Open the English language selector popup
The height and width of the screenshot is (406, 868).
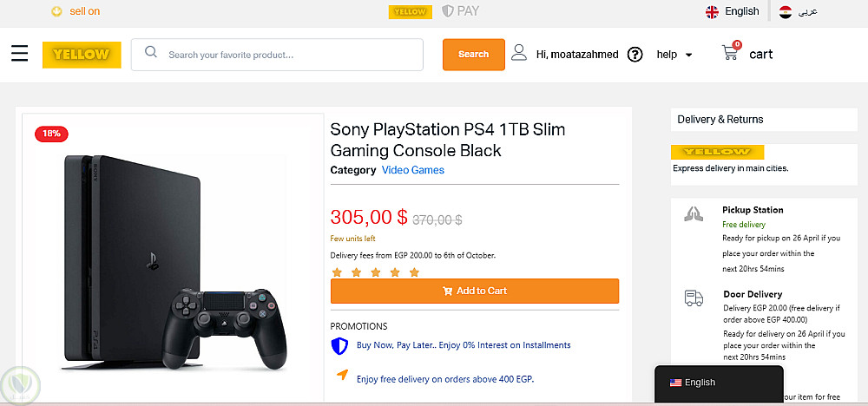click(x=719, y=383)
